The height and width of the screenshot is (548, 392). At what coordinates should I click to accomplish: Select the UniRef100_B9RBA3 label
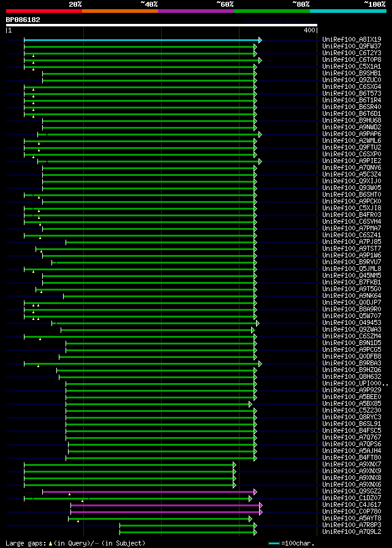coord(352,363)
